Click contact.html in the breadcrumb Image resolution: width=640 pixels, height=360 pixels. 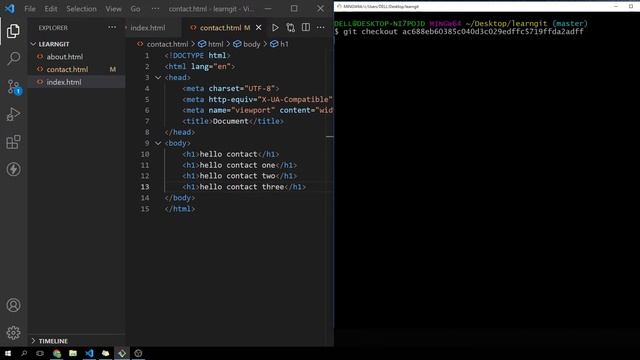click(167, 44)
